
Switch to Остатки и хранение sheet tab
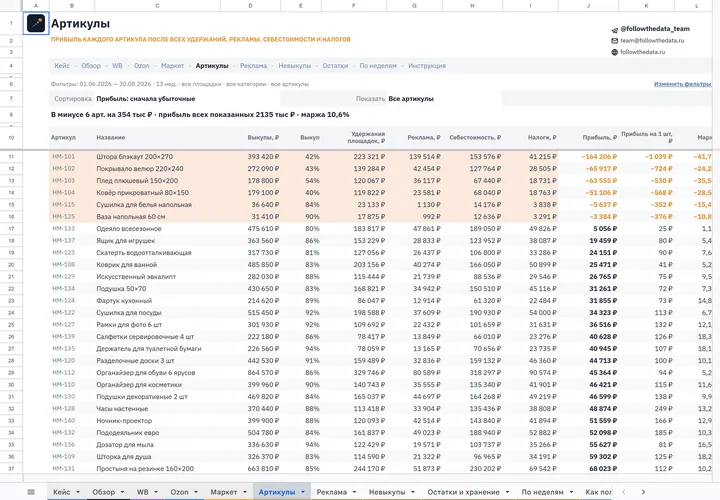(463, 492)
